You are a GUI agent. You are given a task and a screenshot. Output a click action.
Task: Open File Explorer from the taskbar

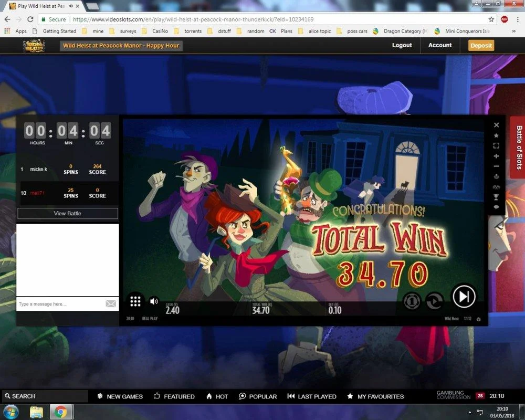tap(36, 412)
